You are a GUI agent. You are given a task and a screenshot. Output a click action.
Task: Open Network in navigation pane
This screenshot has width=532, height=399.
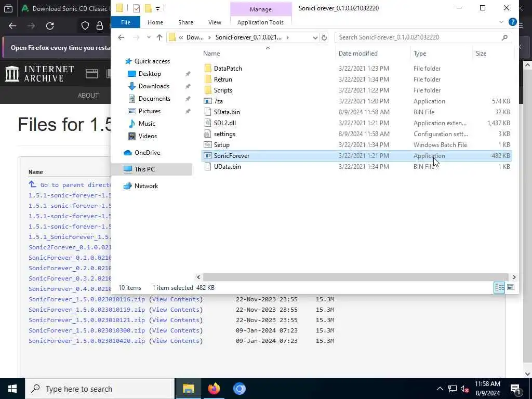tap(146, 186)
